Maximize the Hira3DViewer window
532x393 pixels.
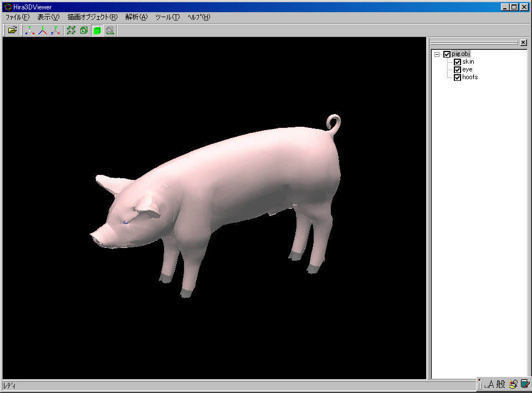[x=514, y=7]
